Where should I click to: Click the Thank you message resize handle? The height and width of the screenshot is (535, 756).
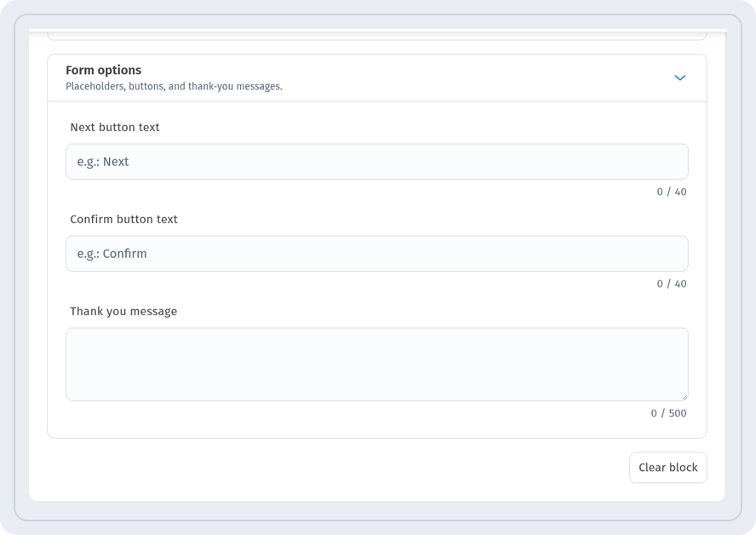[684, 396]
